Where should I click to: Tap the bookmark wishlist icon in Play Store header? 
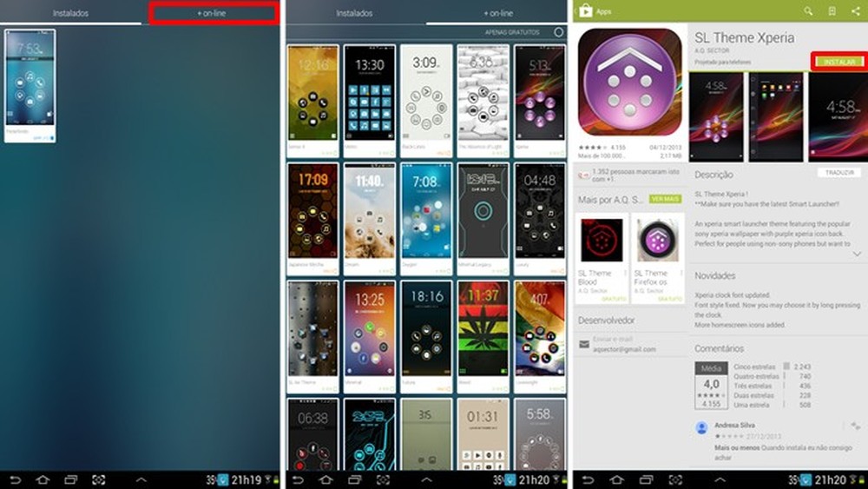pyautogui.click(x=832, y=11)
